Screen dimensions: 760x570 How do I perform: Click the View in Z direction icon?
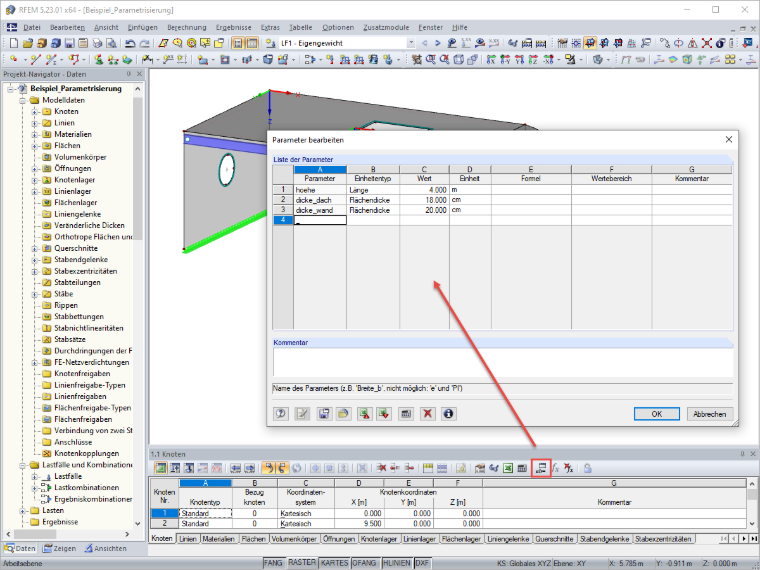click(x=533, y=60)
